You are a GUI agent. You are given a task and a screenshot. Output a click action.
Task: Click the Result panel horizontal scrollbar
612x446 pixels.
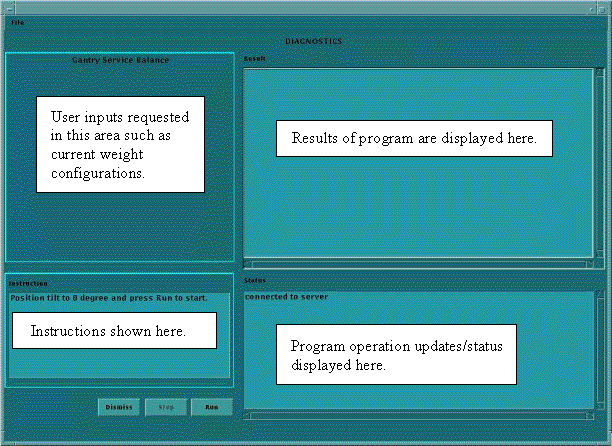click(419, 265)
